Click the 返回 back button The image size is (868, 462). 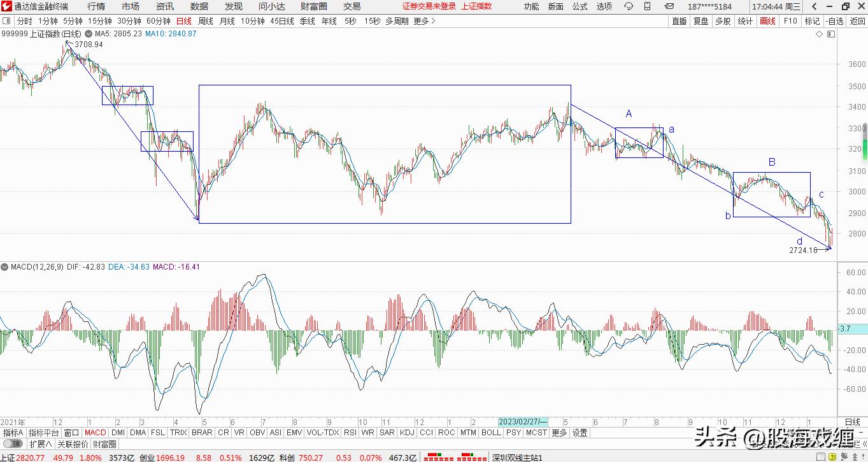click(857, 21)
